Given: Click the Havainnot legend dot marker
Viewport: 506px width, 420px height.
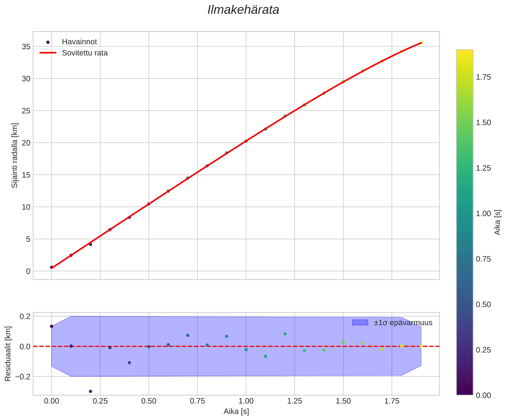Looking at the screenshot, I should (x=48, y=42).
